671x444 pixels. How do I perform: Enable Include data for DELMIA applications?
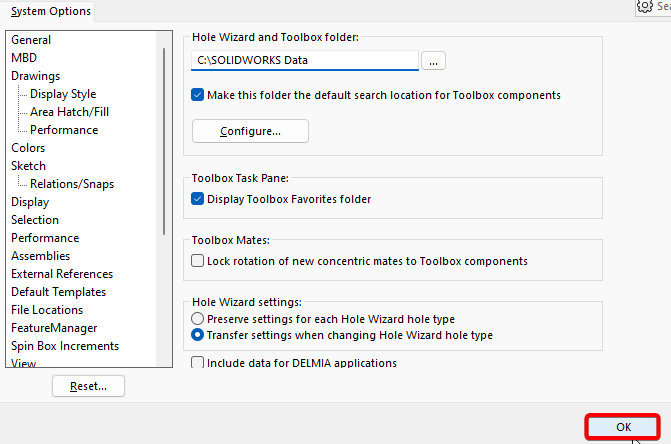(197, 362)
